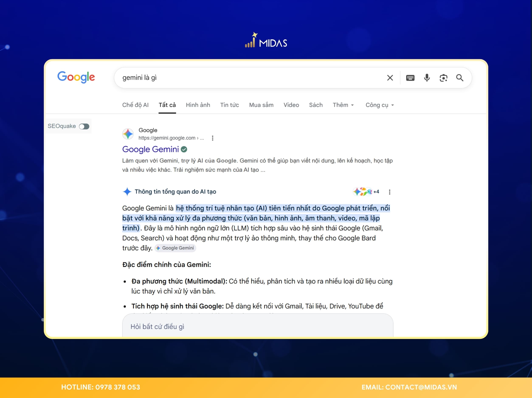The height and width of the screenshot is (398, 532).
Task: Click the AI overview sparkle icon
Action: pyautogui.click(x=127, y=192)
